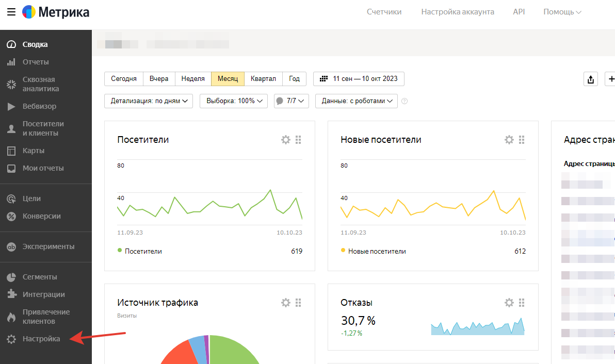Click the Конверсии percent icon
This screenshot has height=364, width=615.
pos(11,216)
